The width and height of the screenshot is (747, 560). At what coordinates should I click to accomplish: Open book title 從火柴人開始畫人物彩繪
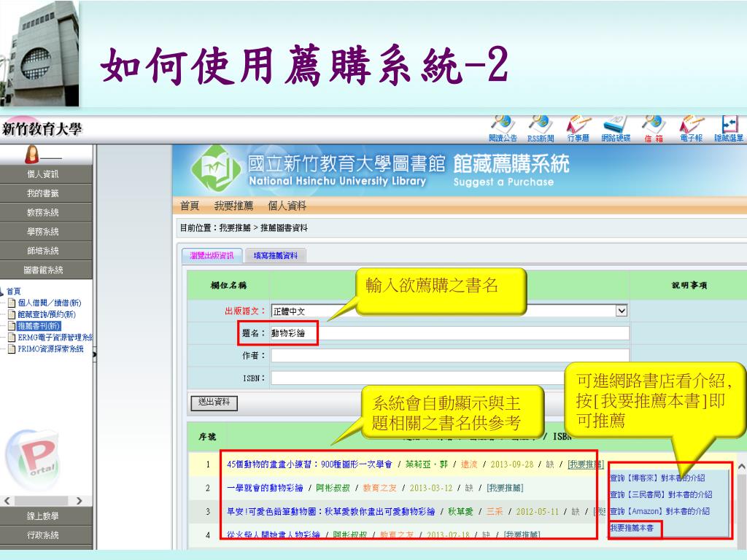pyautogui.click(x=274, y=534)
